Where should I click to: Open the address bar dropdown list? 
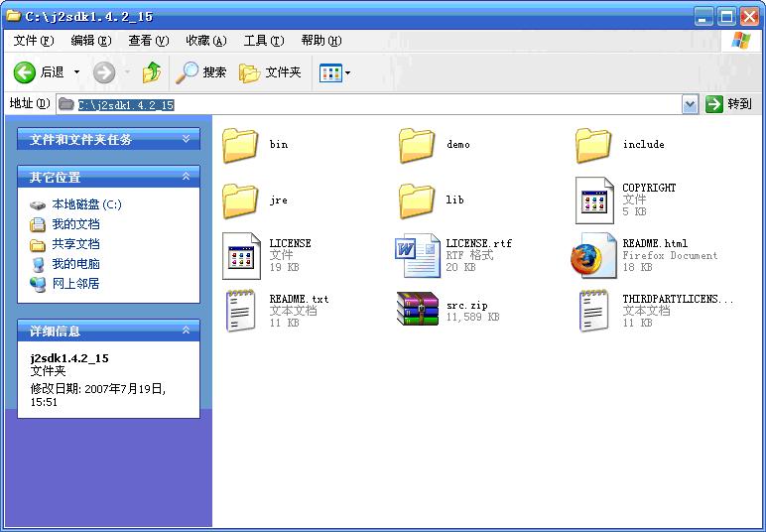coord(690,104)
